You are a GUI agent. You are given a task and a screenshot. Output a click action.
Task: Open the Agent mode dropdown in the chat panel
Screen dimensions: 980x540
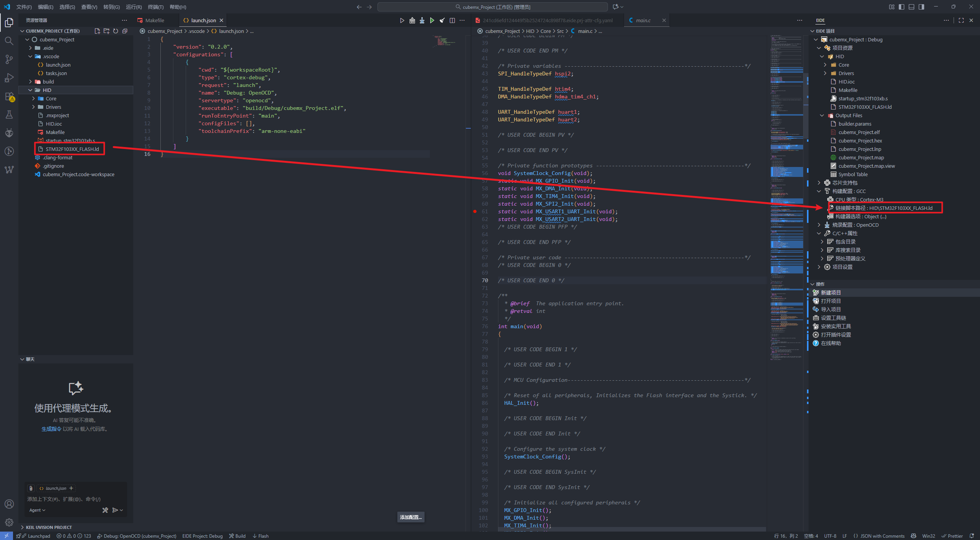click(x=37, y=510)
